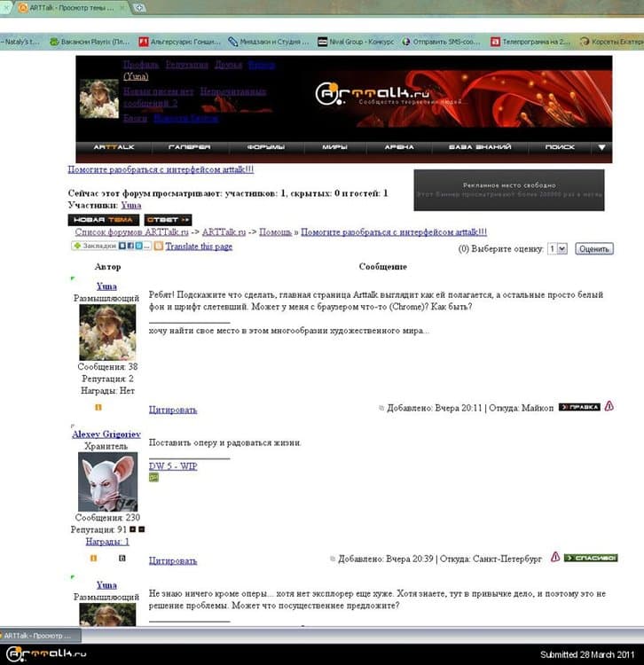Open the Вакансии Playrix bookmark
Image resolution: width=644 pixels, height=665 pixels.
coord(90,42)
